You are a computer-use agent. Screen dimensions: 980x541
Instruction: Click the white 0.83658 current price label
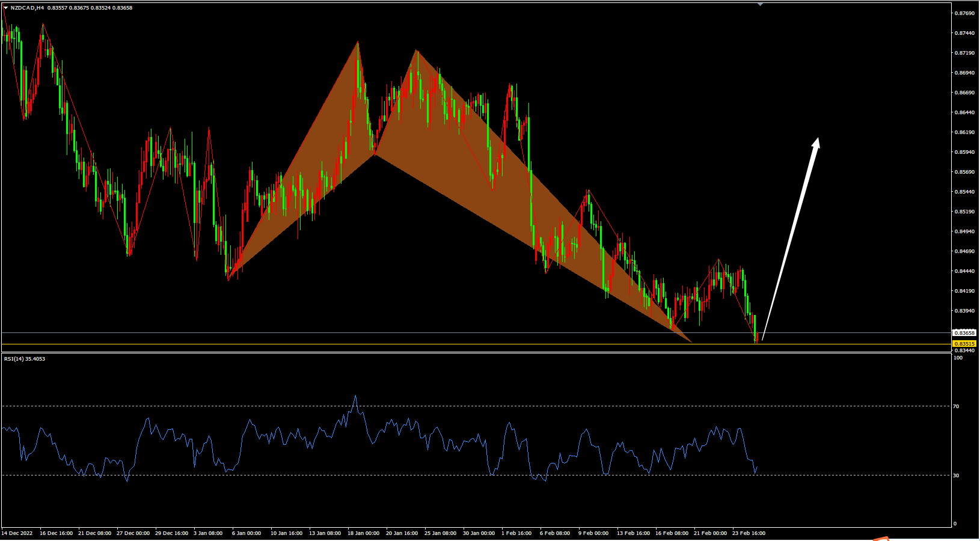[x=964, y=332]
